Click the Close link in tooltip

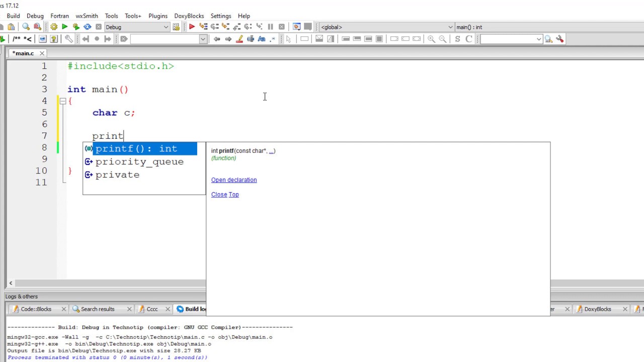pos(219,195)
